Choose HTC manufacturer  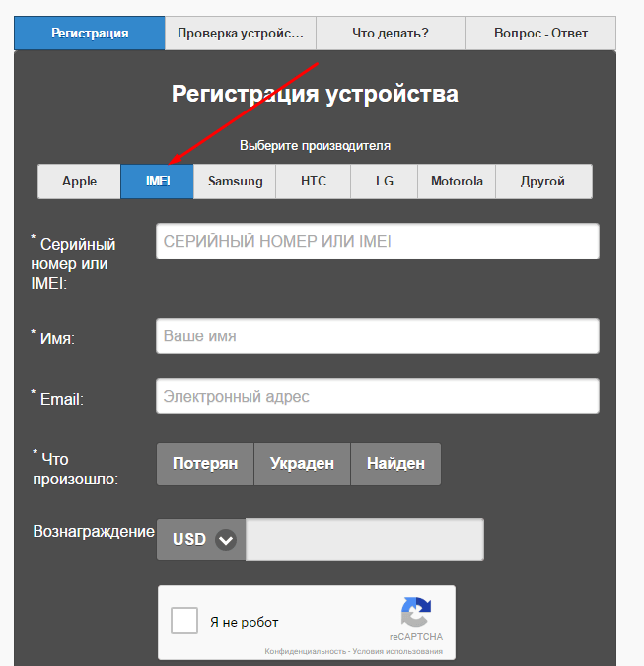[x=314, y=182]
